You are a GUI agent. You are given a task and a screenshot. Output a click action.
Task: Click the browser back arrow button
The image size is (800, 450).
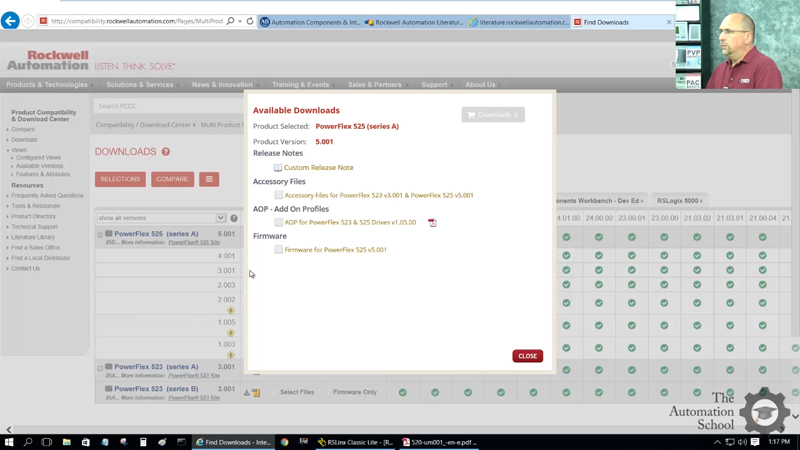(11, 21)
